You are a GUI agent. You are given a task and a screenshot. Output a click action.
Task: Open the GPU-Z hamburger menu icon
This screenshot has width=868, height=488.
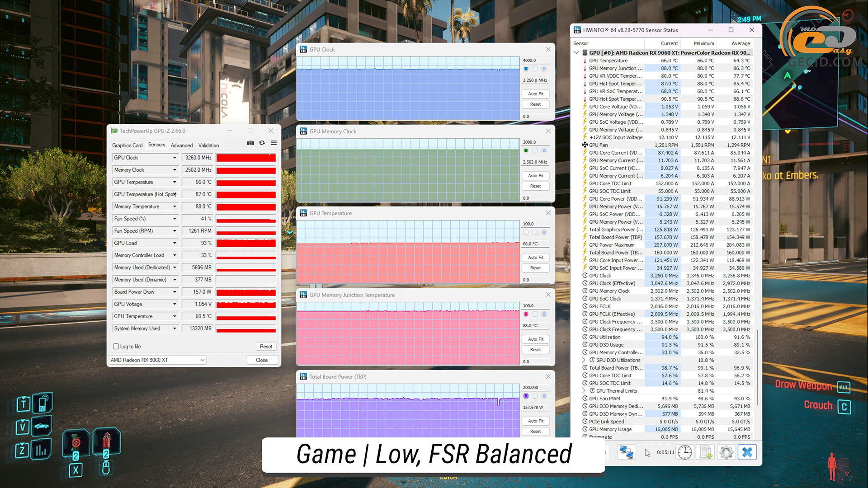click(274, 143)
